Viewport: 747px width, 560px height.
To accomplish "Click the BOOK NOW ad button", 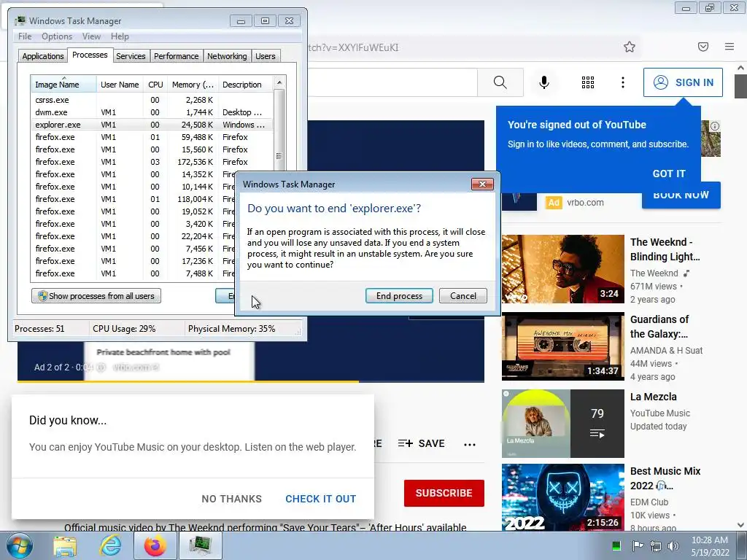I will [x=681, y=196].
